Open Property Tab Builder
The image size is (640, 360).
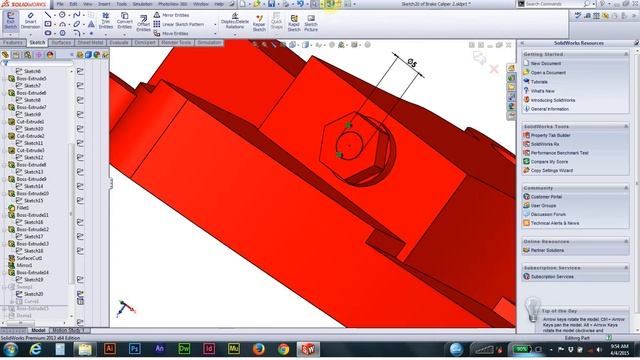click(x=551, y=135)
